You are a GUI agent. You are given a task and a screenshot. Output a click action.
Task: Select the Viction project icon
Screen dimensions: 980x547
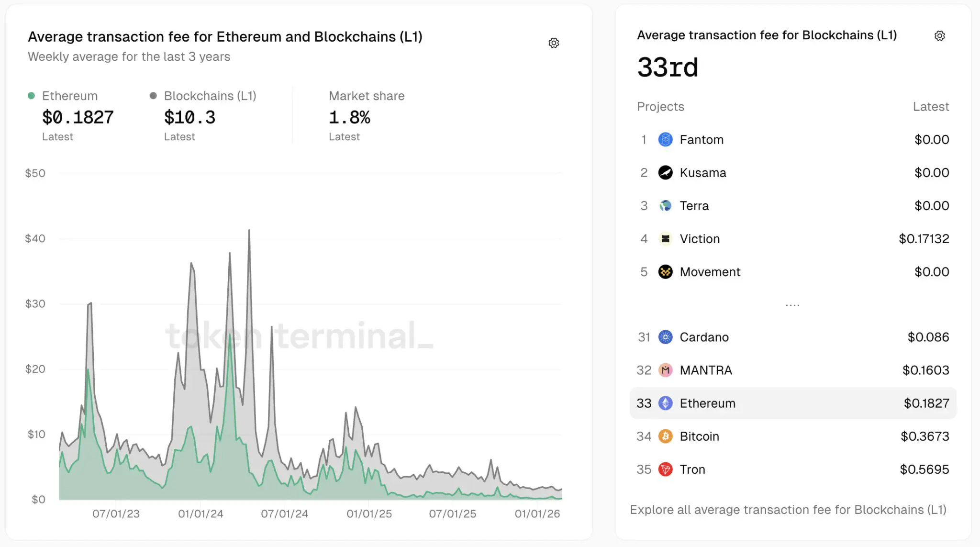click(x=666, y=238)
